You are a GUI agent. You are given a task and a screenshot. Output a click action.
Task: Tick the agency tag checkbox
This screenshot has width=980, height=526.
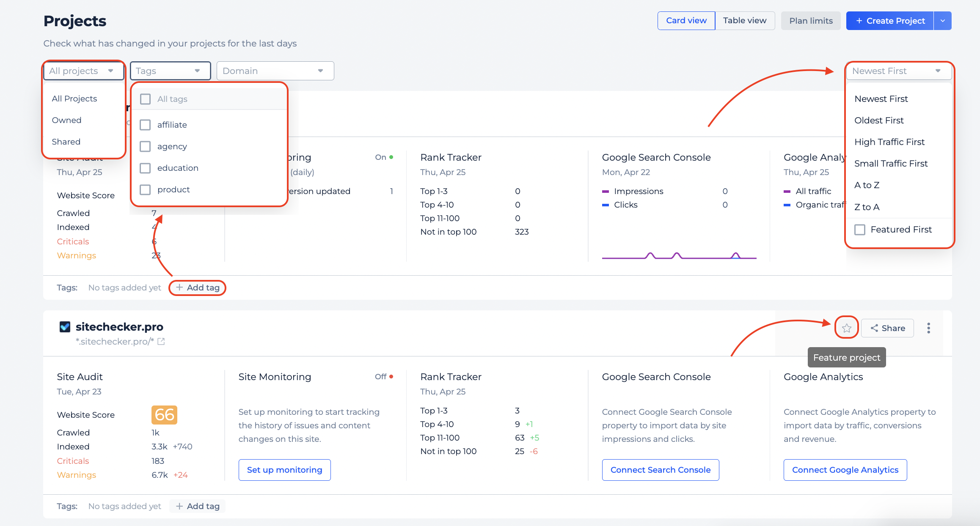coord(145,146)
